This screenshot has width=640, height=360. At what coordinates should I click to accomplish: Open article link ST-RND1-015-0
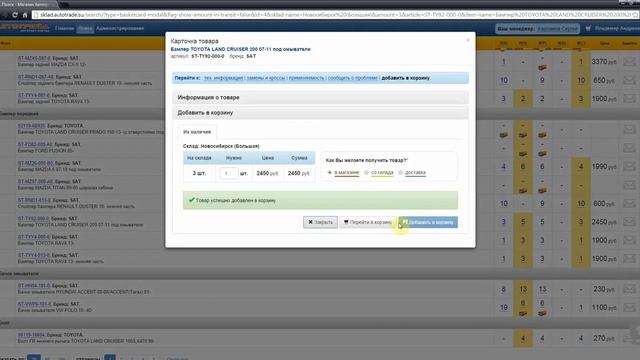click(34, 200)
